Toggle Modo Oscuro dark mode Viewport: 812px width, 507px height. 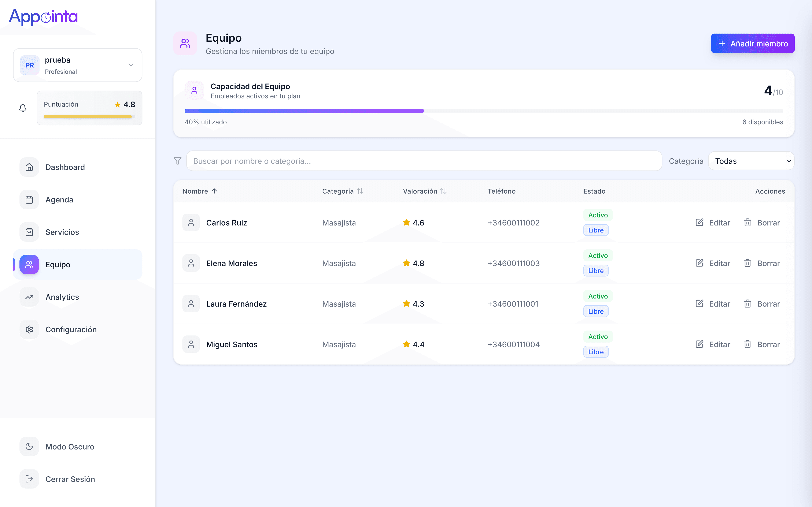(x=77, y=446)
